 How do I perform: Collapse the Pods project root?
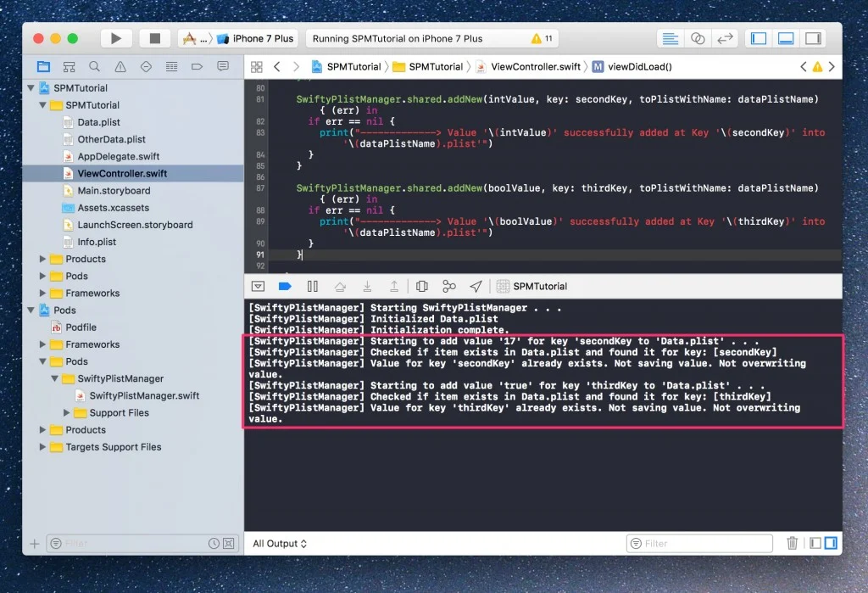(31, 310)
